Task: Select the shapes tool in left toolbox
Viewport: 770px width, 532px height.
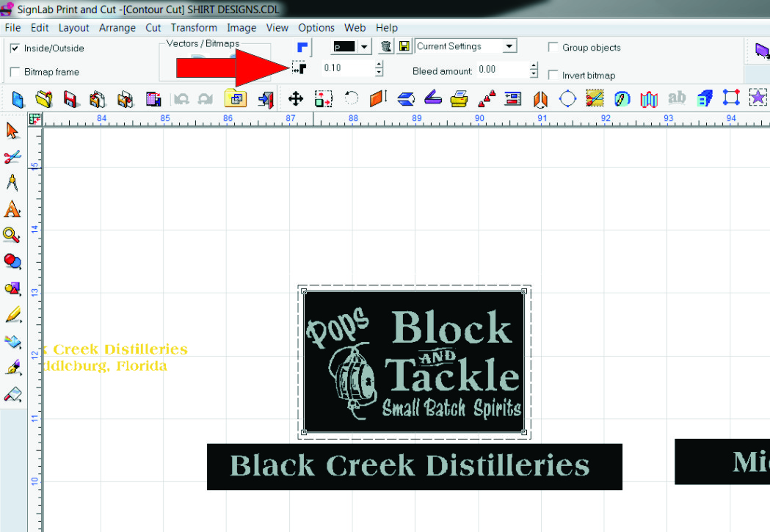Action: pyautogui.click(x=12, y=288)
